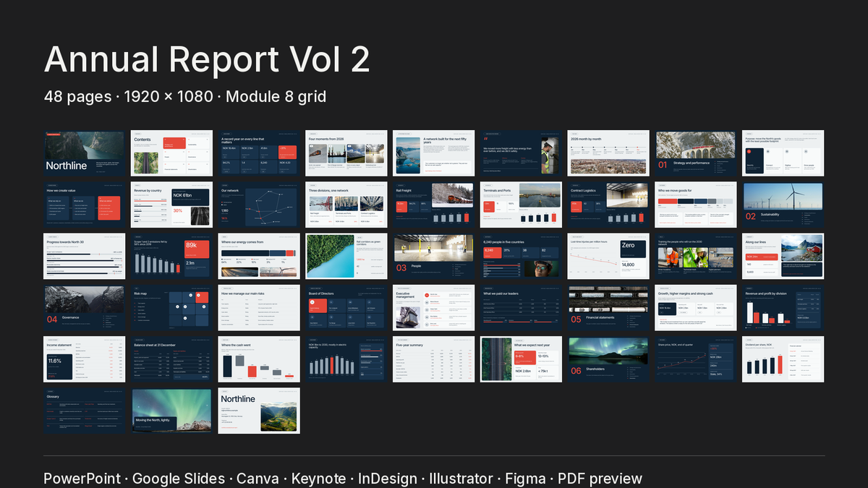Select the Contents slide thumbnail
The width and height of the screenshot is (868, 488).
point(171,153)
